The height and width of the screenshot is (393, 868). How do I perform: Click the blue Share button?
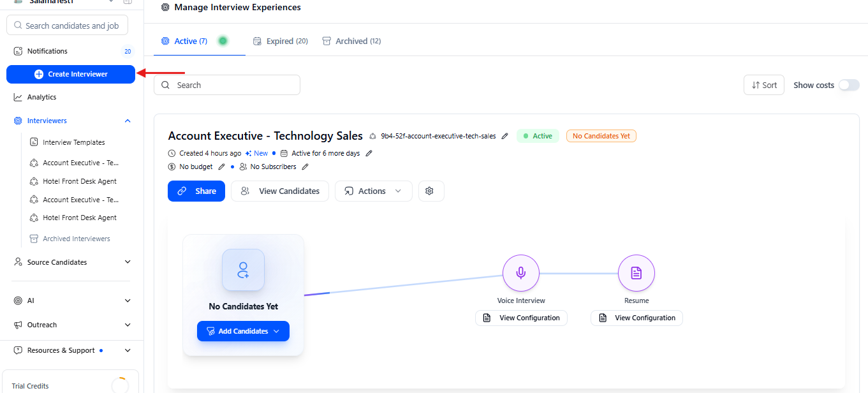196,191
